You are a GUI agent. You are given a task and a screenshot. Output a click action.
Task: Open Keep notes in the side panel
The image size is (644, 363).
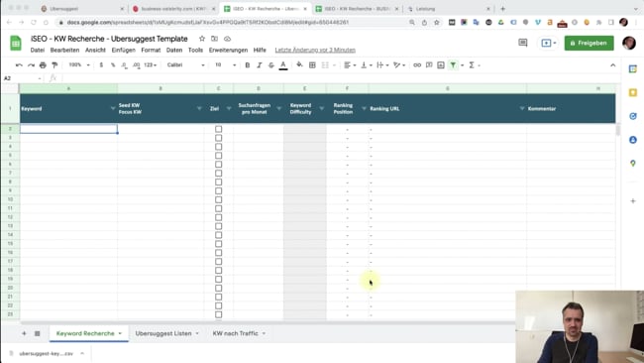633,92
